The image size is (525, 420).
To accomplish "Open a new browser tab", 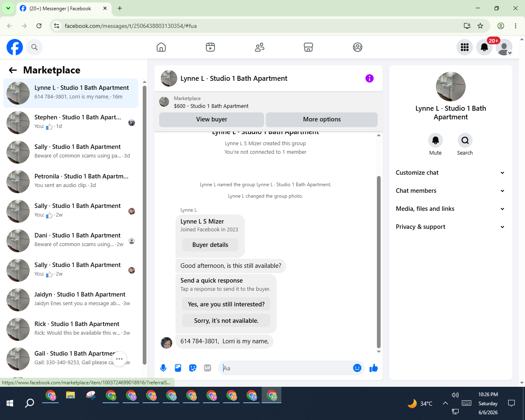I will click(120, 8).
